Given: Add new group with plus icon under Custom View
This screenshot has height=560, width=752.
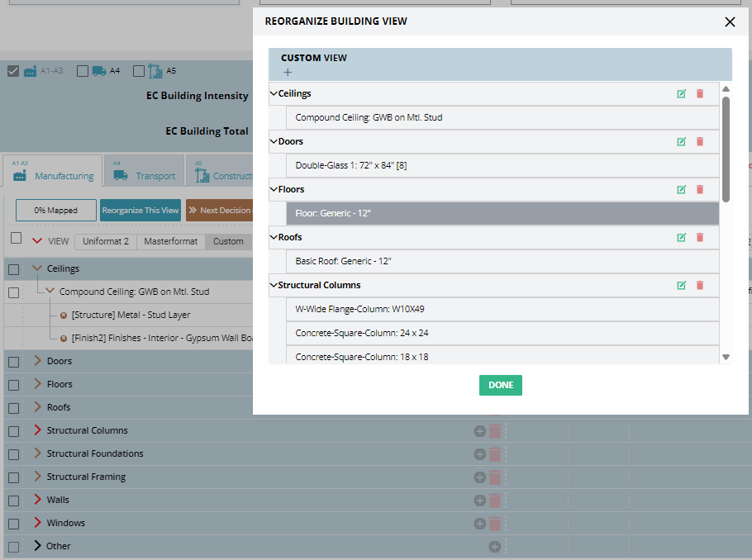Looking at the screenshot, I should pyautogui.click(x=288, y=73).
